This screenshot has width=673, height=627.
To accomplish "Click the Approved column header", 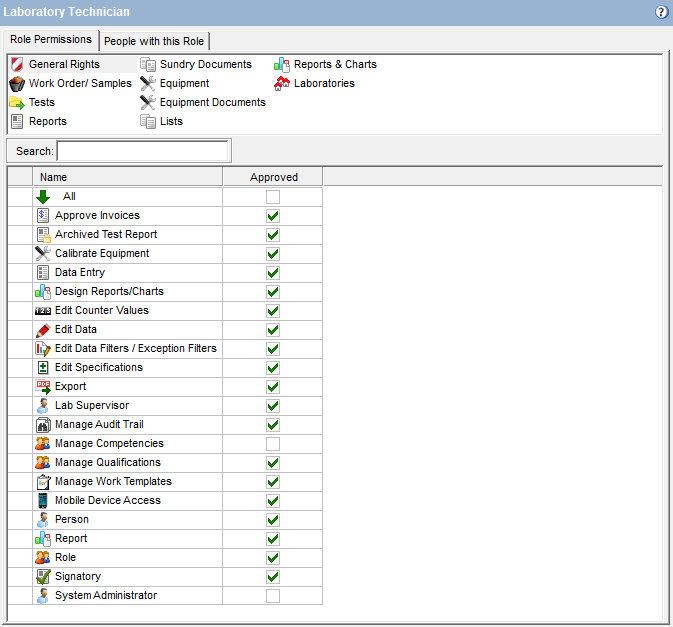I will pos(273,177).
